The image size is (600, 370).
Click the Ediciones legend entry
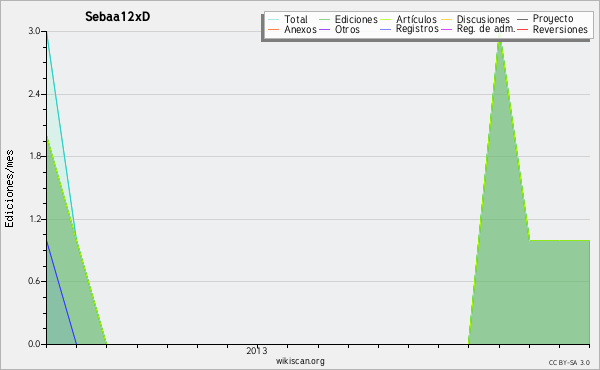348,19
